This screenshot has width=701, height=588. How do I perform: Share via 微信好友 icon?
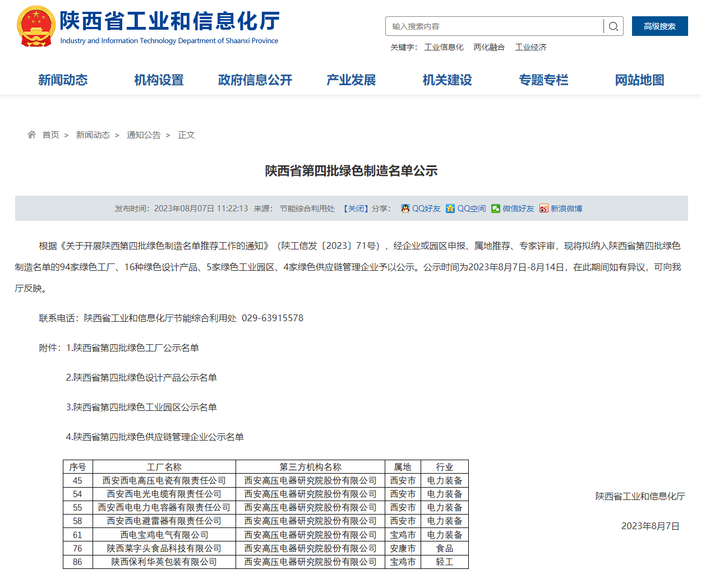click(496, 209)
